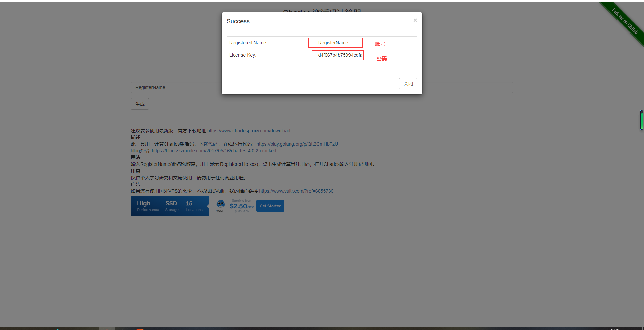This screenshot has height=330, width=644.
Task: Open the charlesproxy.com download link
Action: click(249, 131)
